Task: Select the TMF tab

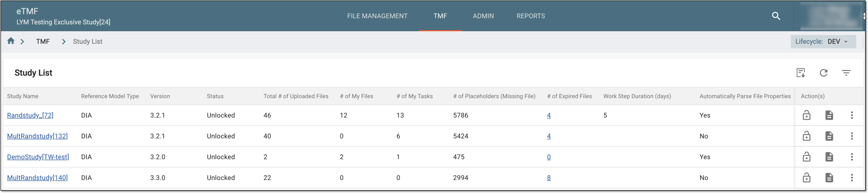Action: 440,16
